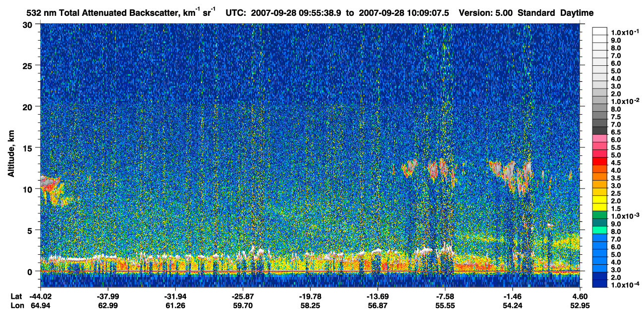Click colorbar label '4.5'
This screenshot has height=330, width=644.
tap(616, 163)
